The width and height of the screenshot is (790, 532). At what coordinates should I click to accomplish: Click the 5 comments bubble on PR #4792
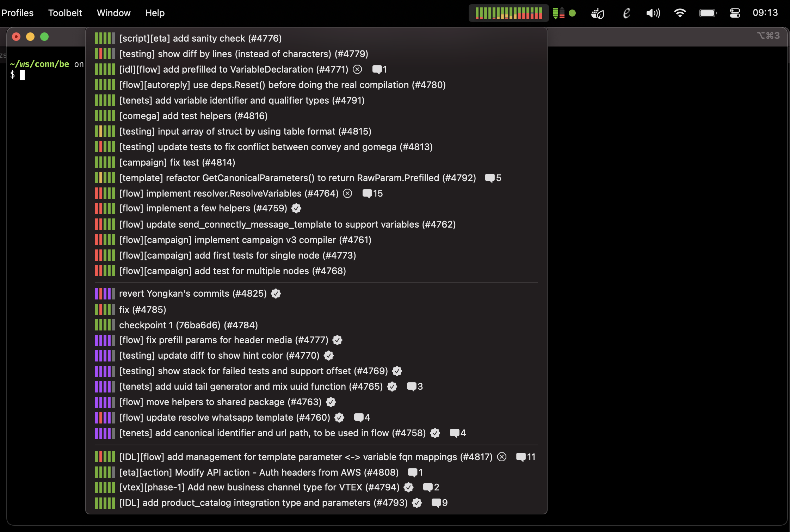(493, 178)
